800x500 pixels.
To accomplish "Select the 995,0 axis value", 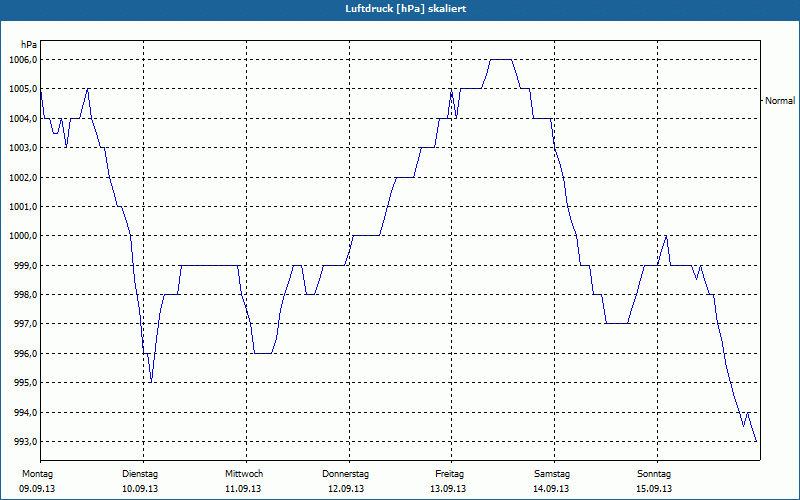I will coord(26,383).
